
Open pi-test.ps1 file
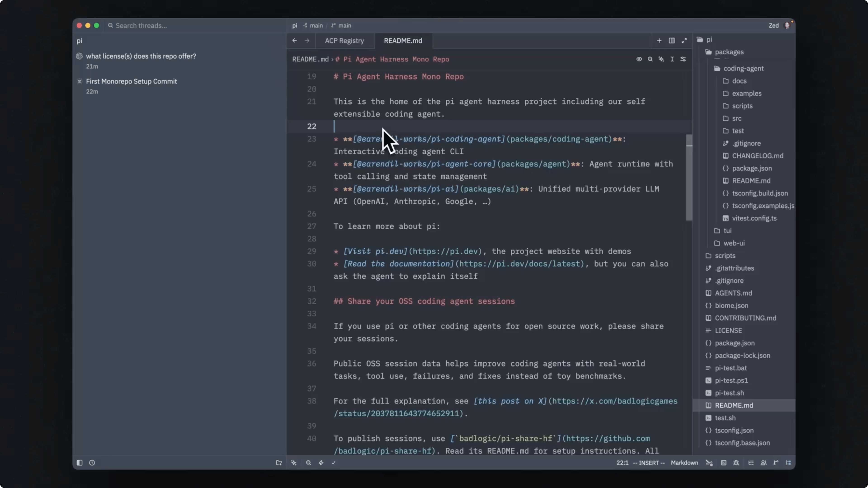click(744, 380)
